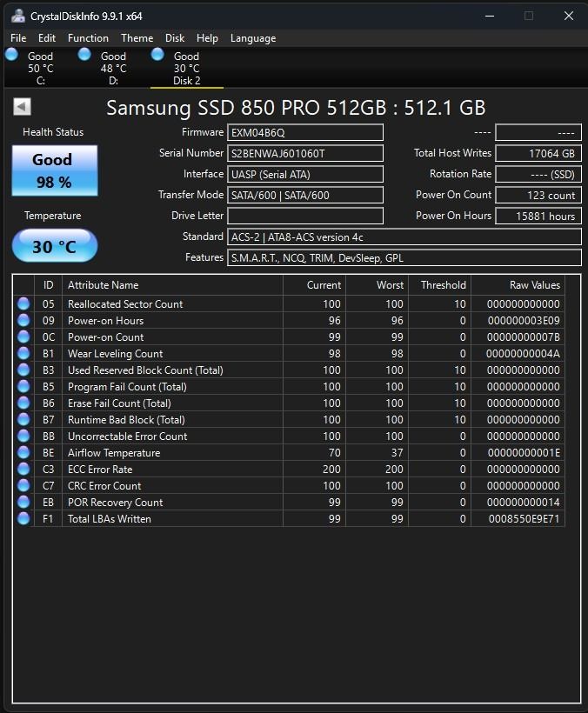Click the Firmware field EXM04B6Q
The width and height of the screenshot is (588, 713).
305,132
